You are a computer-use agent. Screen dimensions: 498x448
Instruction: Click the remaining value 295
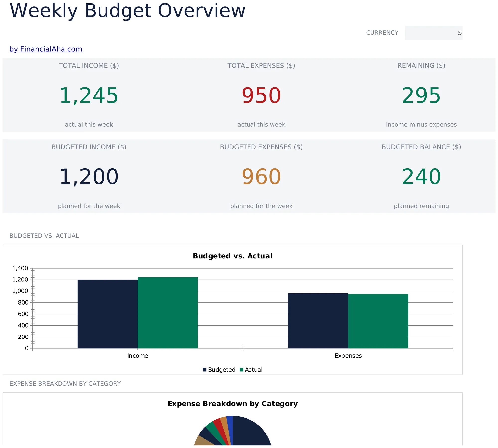pyautogui.click(x=421, y=96)
